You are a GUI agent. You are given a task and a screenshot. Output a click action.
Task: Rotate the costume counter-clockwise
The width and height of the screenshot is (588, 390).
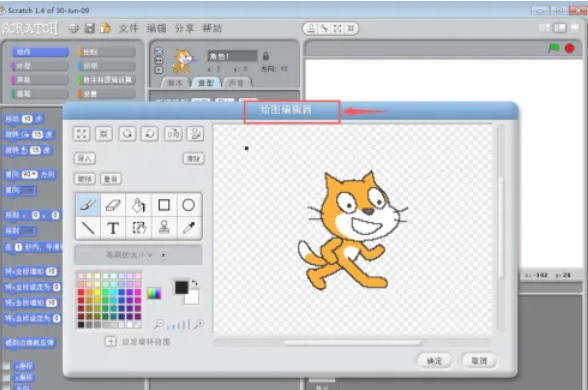click(x=128, y=134)
